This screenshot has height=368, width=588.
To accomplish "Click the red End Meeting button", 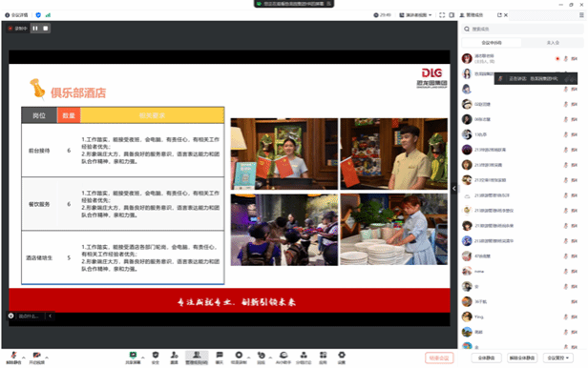I will tap(439, 358).
